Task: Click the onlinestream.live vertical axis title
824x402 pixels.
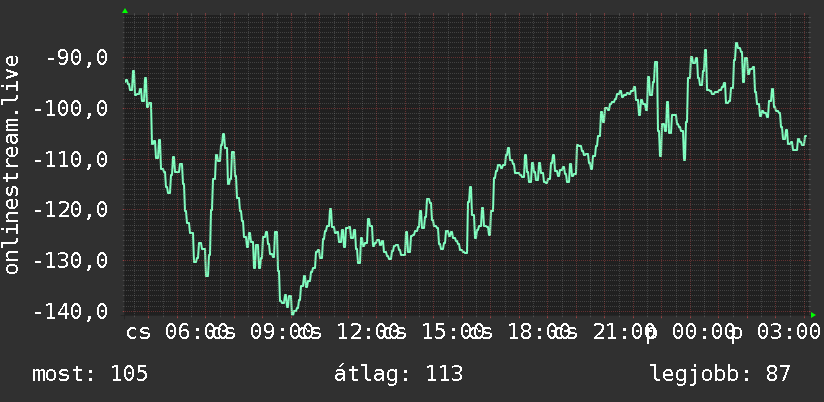Action: click(x=11, y=164)
